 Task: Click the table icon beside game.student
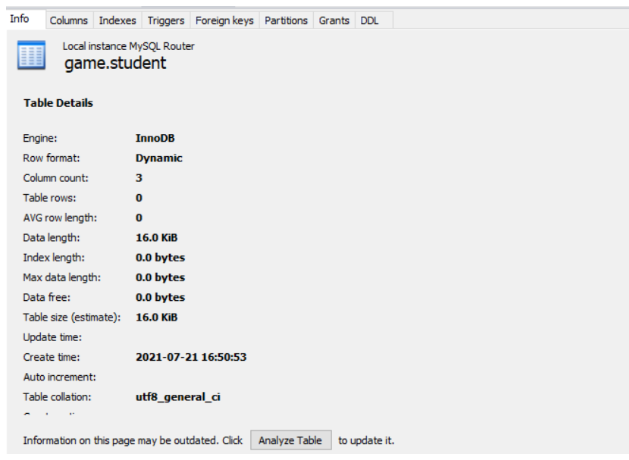[x=31, y=57]
